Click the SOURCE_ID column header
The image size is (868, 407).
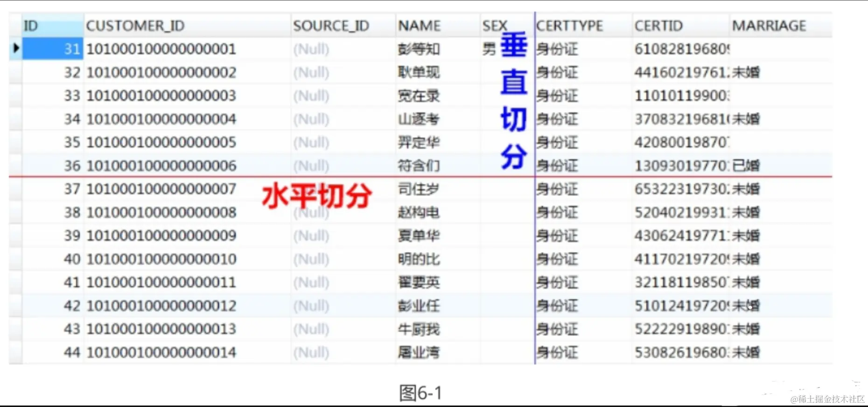coord(343,26)
